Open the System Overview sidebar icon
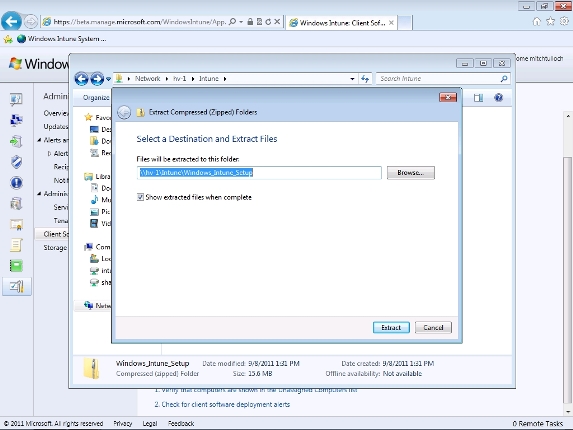 (16, 99)
